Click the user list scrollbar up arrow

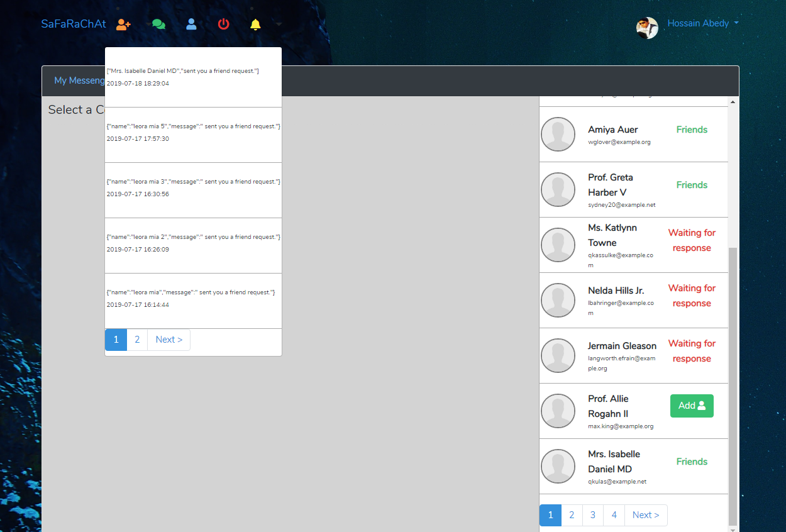pos(733,102)
